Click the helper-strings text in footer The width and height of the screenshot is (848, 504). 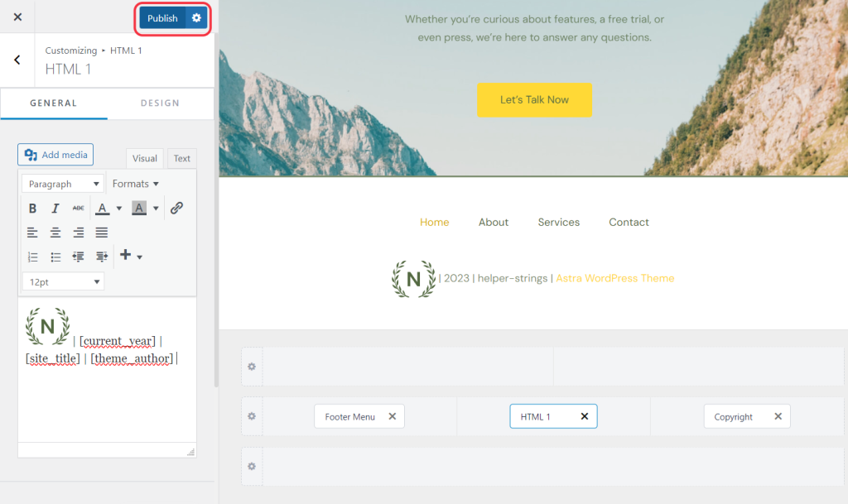[x=512, y=278]
